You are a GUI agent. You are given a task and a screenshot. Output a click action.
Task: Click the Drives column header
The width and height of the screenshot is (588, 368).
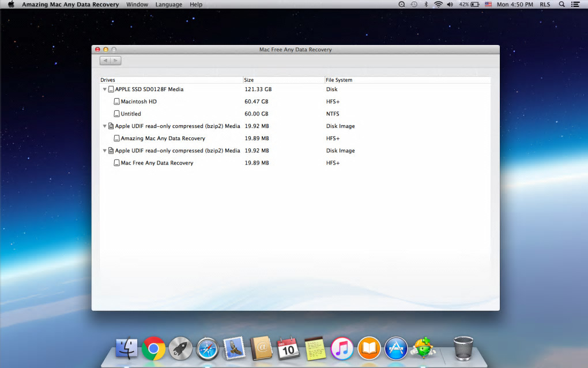pos(171,80)
